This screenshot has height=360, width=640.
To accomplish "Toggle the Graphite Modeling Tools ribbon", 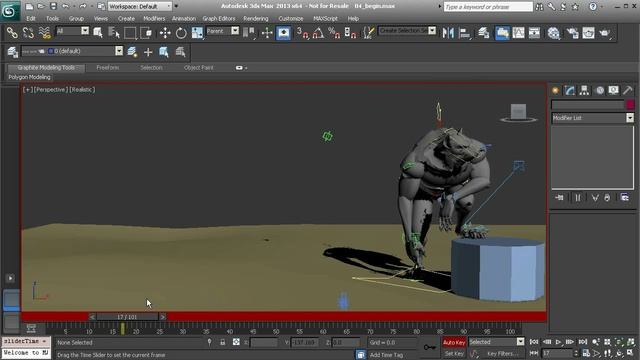I will click(x=502, y=33).
